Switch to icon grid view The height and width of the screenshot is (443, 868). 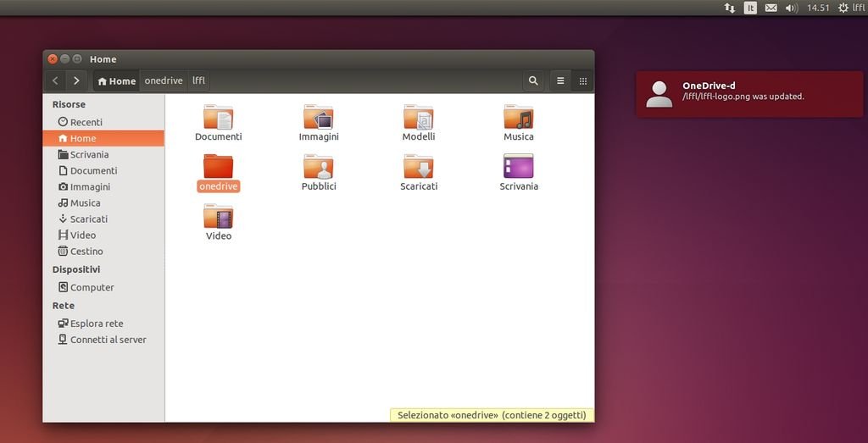[583, 81]
